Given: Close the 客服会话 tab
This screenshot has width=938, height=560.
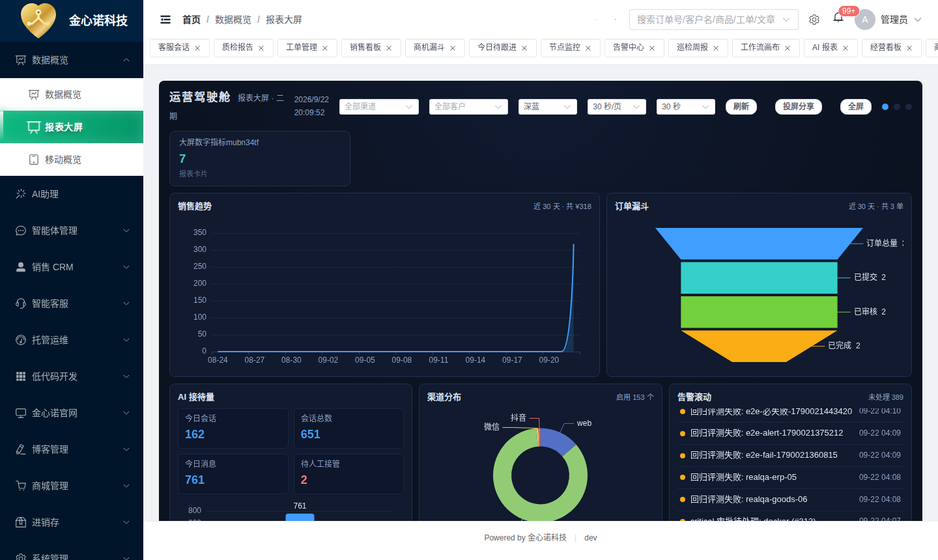Looking at the screenshot, I should pyautogui.click(x=197, y=48).
